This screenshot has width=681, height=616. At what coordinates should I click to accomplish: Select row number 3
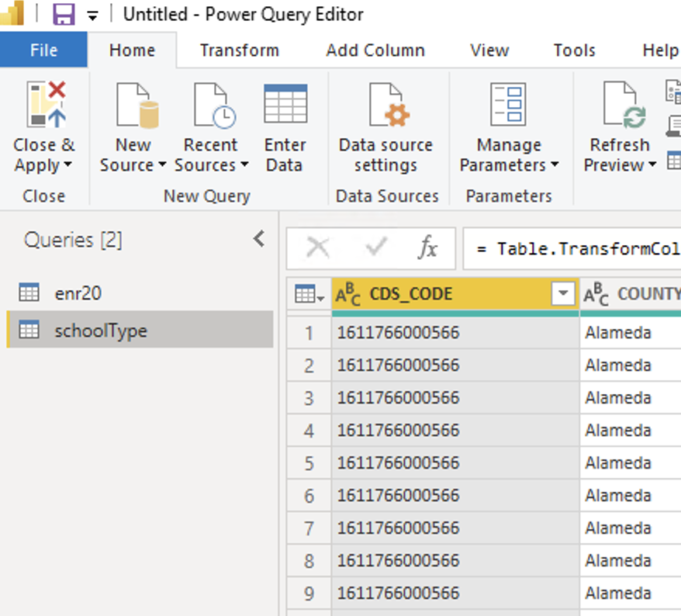[309, 398]
